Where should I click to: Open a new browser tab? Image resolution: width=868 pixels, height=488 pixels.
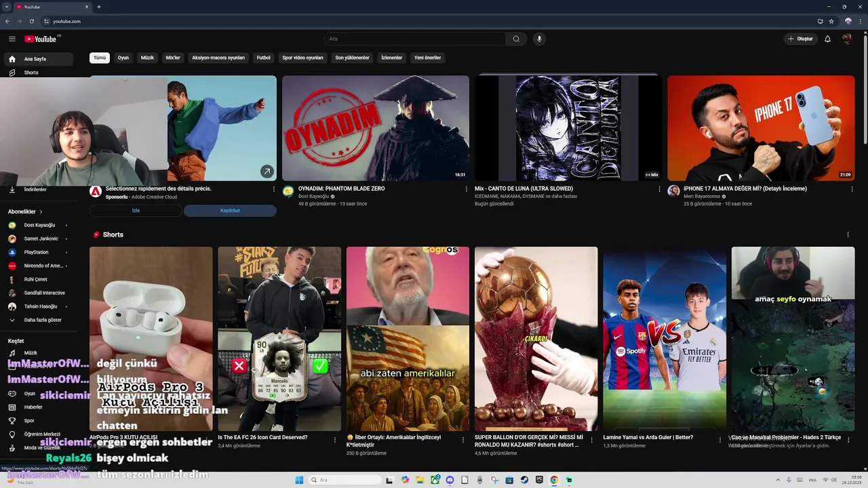tap(99, 7)
